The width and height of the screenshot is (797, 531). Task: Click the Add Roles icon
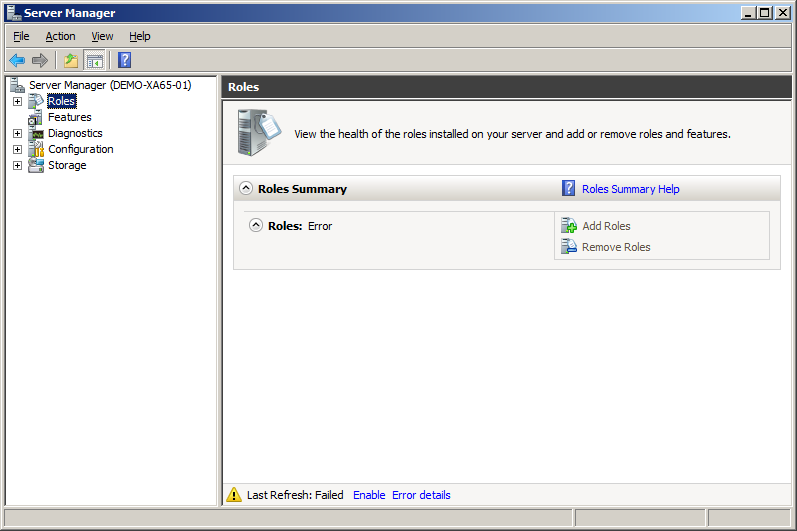click(x=569, y=225)
